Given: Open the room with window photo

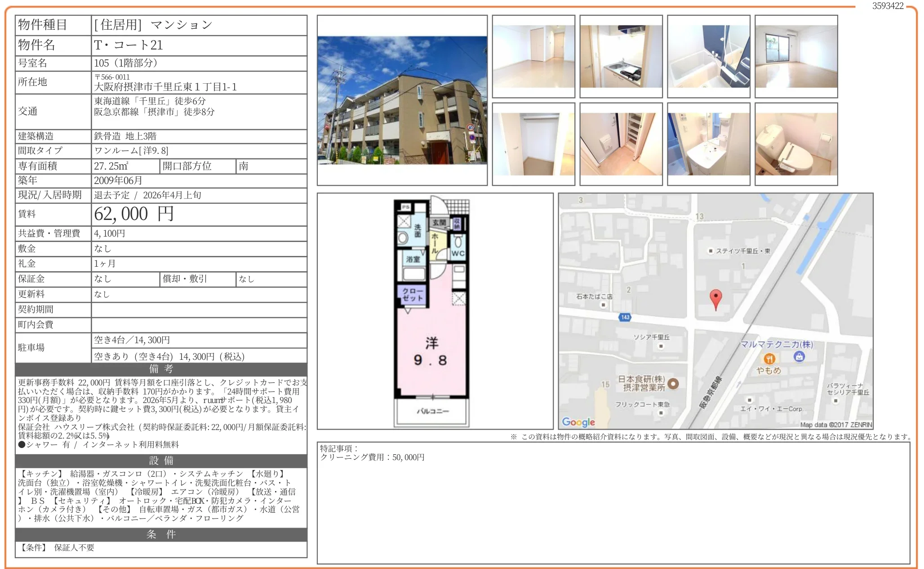Looking at the screenshot, I should coord(796,56).
